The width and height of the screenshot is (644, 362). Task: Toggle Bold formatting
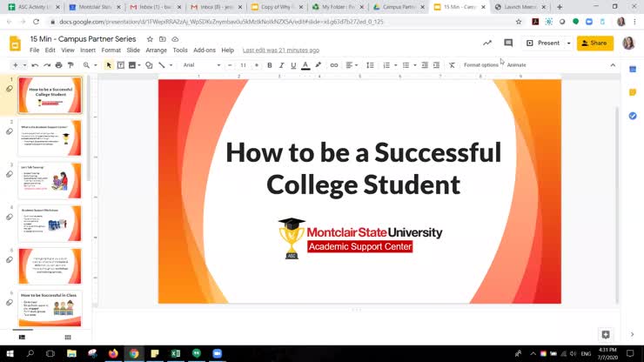tap(270, 65)
